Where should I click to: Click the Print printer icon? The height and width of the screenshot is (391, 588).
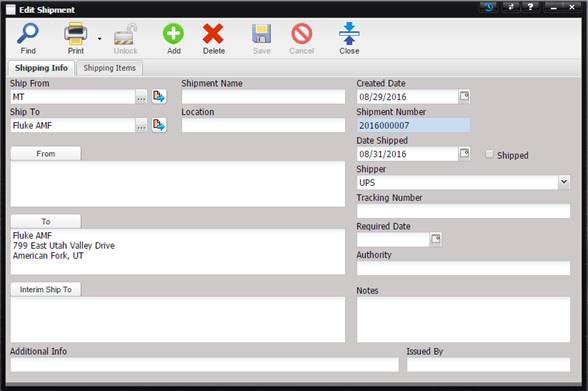(76, 33)
